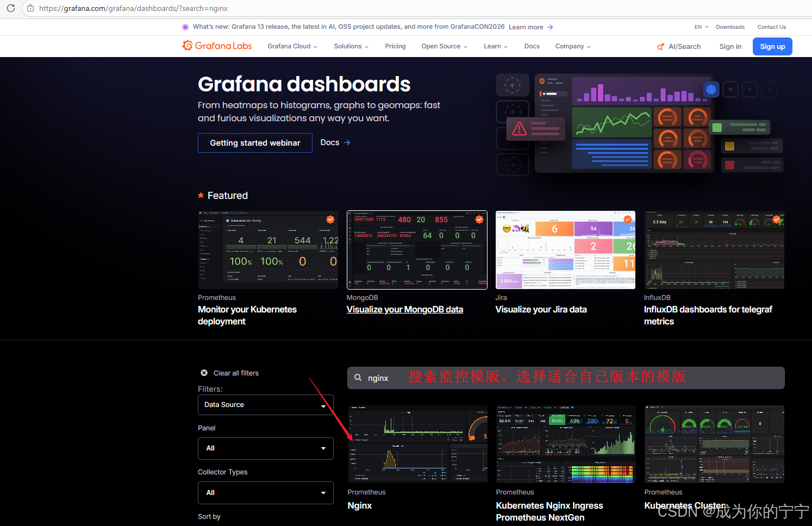This screenshot has width=812, height=526.
Task: Open the EN language dropdown
Action: click(701, 27)
